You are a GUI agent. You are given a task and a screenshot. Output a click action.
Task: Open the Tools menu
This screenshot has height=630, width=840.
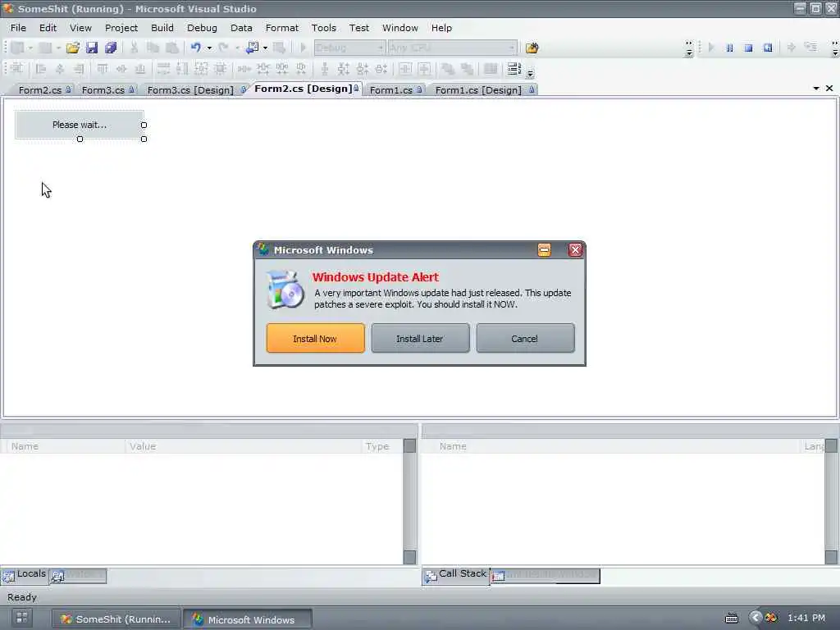coord(323,28)
